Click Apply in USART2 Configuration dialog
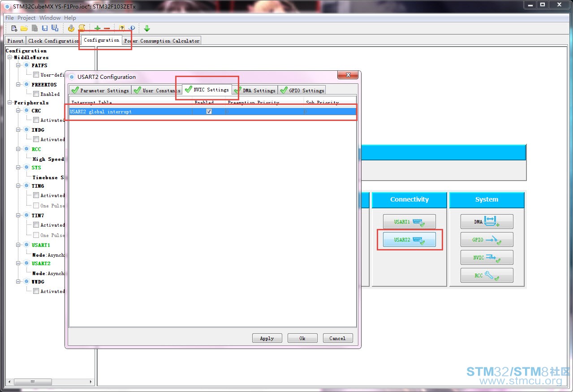The height and width of the screenshot is (392, 573). (267, 338)
